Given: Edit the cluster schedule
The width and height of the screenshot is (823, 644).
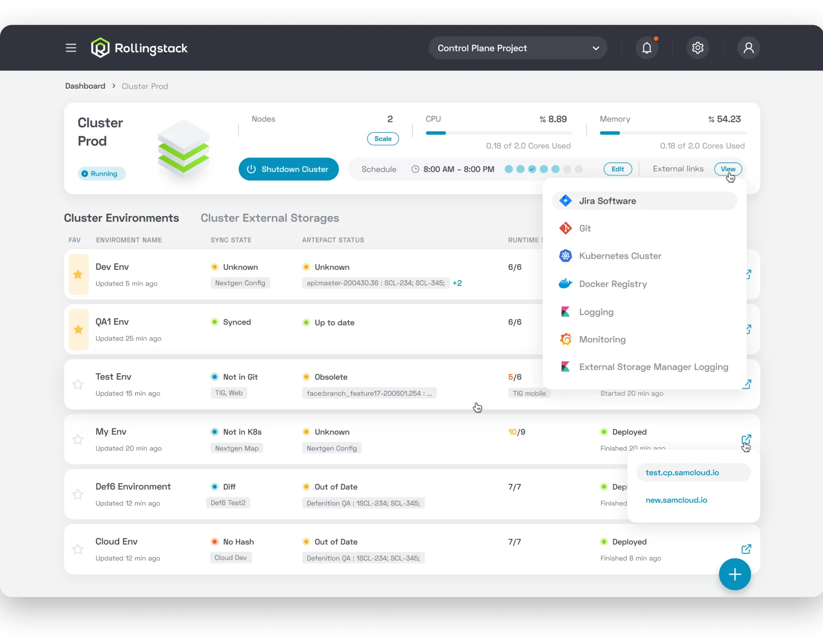Looking at the screenshot, I should tap(618, 169).
